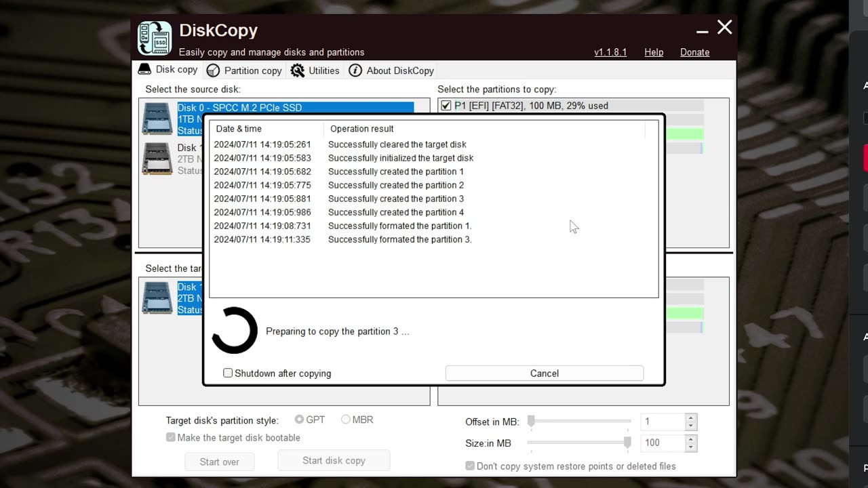Viewport: 868px width, 488px height.
Task: Enable Shutdown after copying checkbox
Action: point(228,373)
